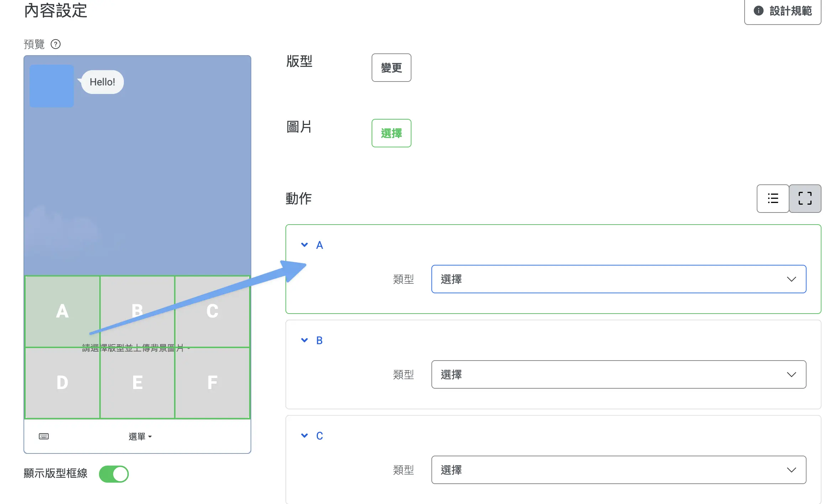Open the 選單 menu in preview bar
840x504 pixels.
point(140,436)
